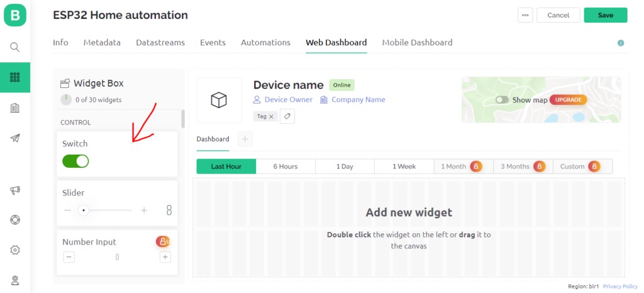The width and height of the screenshot is (644, 293).
Task: Switch to the Mobile Dashboard tab
Action: point(417,43)
